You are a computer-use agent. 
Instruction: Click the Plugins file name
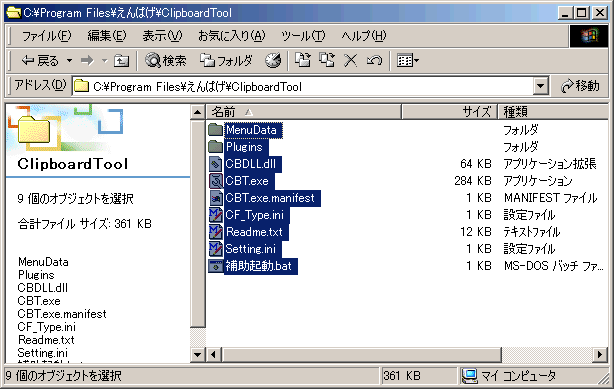(x=246, y=147)
